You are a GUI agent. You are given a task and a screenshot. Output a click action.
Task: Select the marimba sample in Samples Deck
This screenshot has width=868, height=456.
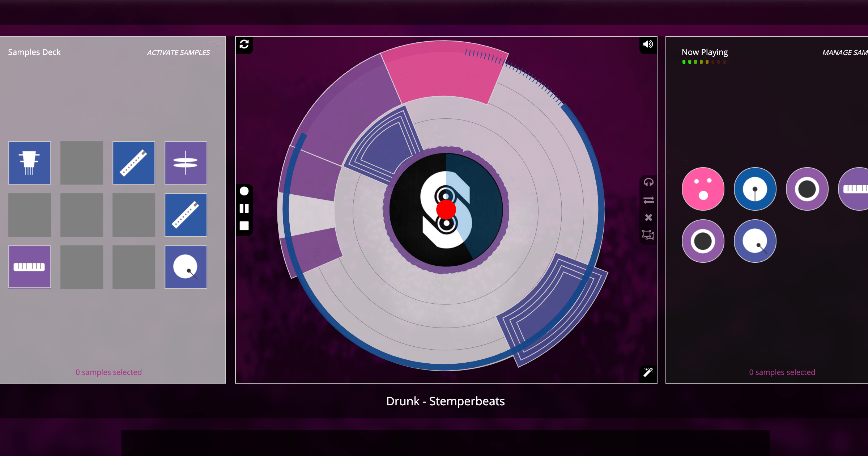point(30,163)
